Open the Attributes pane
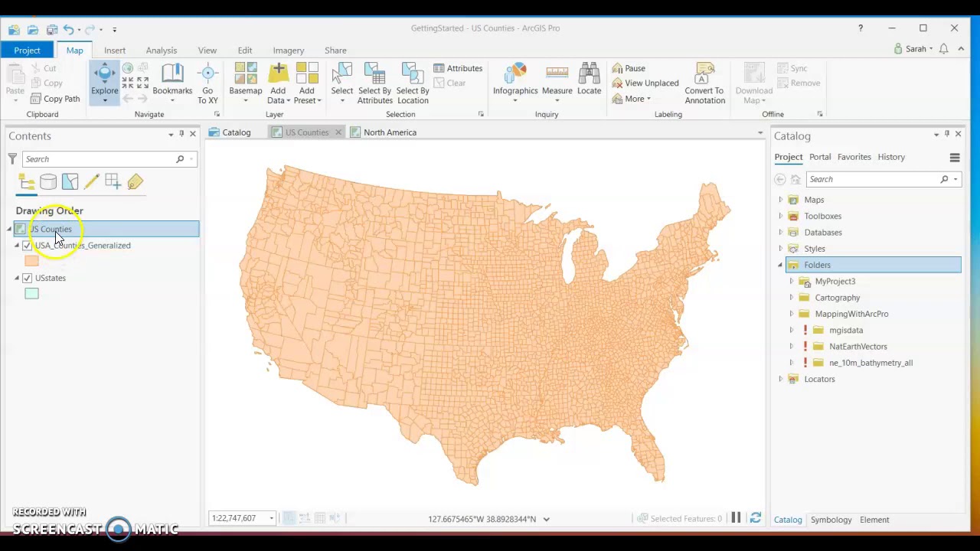The height and width of the screenshot is (551, 980). [458, 68]
